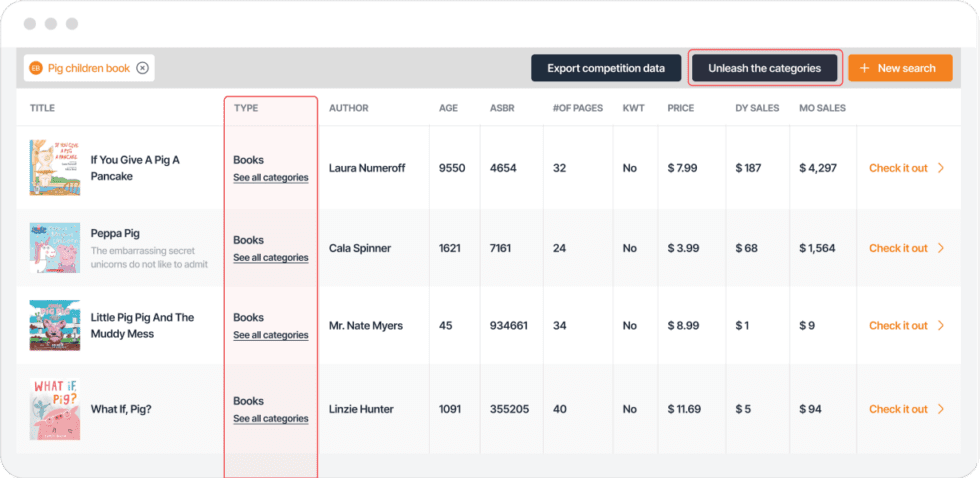
Task: Click the ASBR column header
Action: point(502,108)
